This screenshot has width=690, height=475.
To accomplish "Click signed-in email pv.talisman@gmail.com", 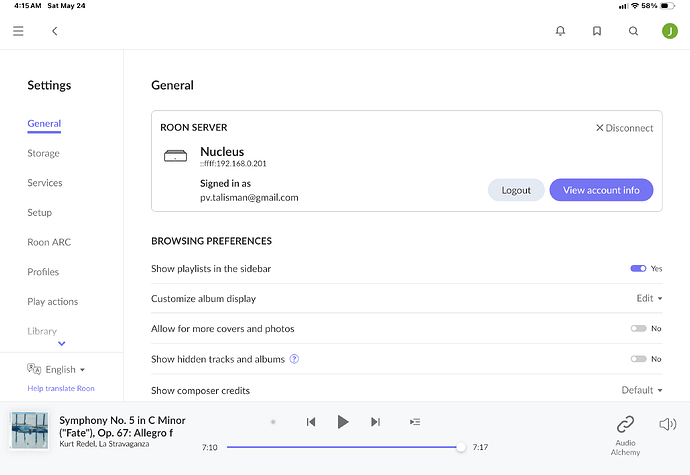I will (x=249, y=198).
